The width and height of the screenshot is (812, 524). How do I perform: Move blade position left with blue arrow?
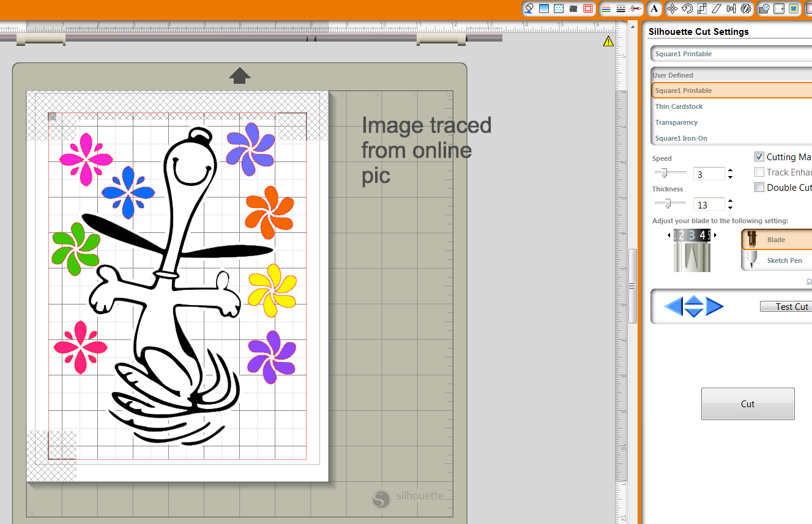coord(673,306)
